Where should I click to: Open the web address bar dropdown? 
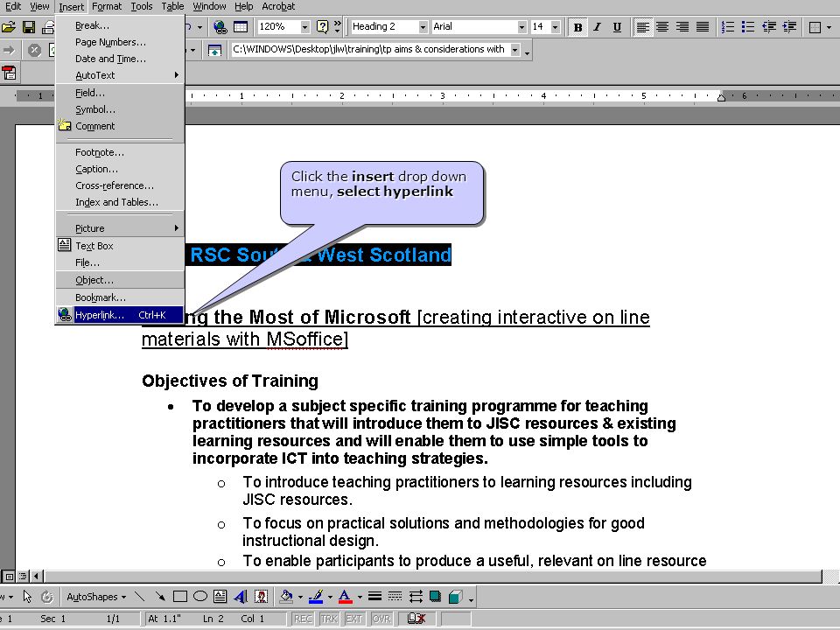[514, 50]
